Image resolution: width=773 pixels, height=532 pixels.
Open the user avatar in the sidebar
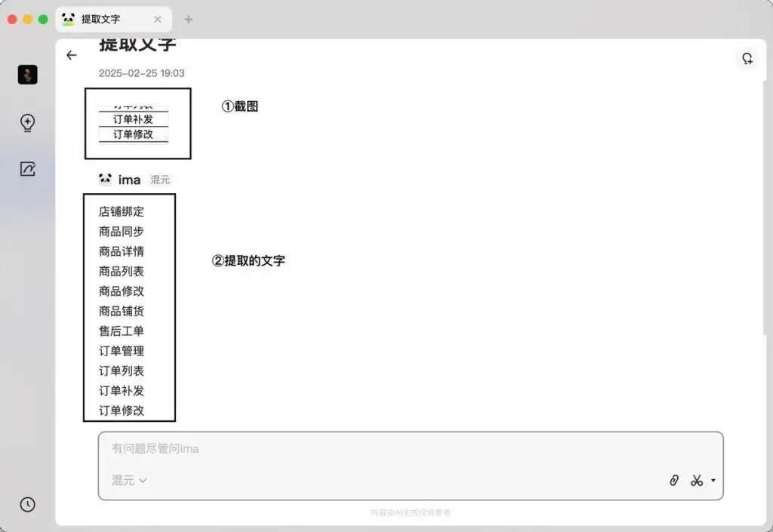point(27,74)
